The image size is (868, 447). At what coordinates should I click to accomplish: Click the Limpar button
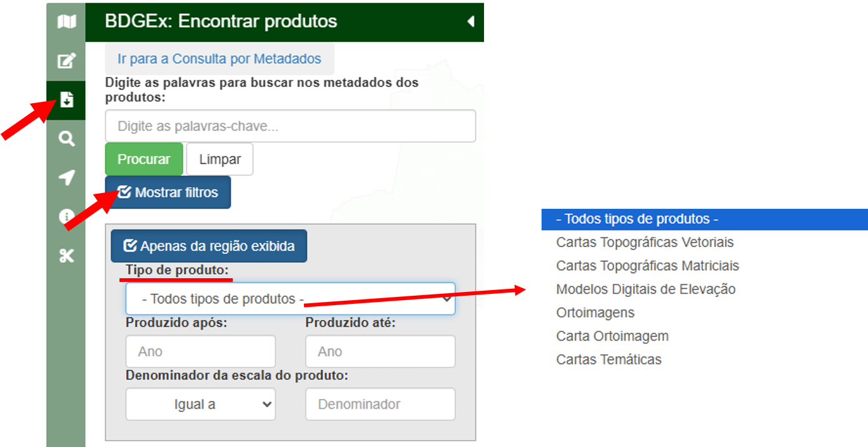click(220, 159)
